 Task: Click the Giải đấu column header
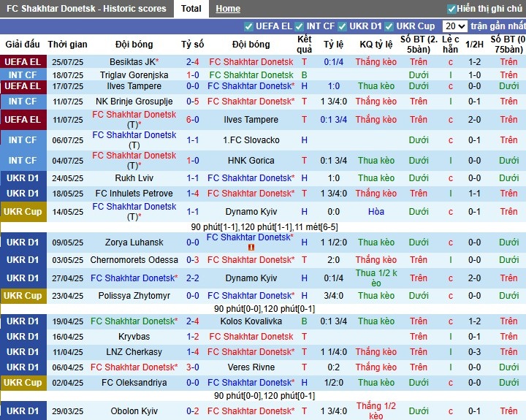pyautogui.click(x=23, y=45)
